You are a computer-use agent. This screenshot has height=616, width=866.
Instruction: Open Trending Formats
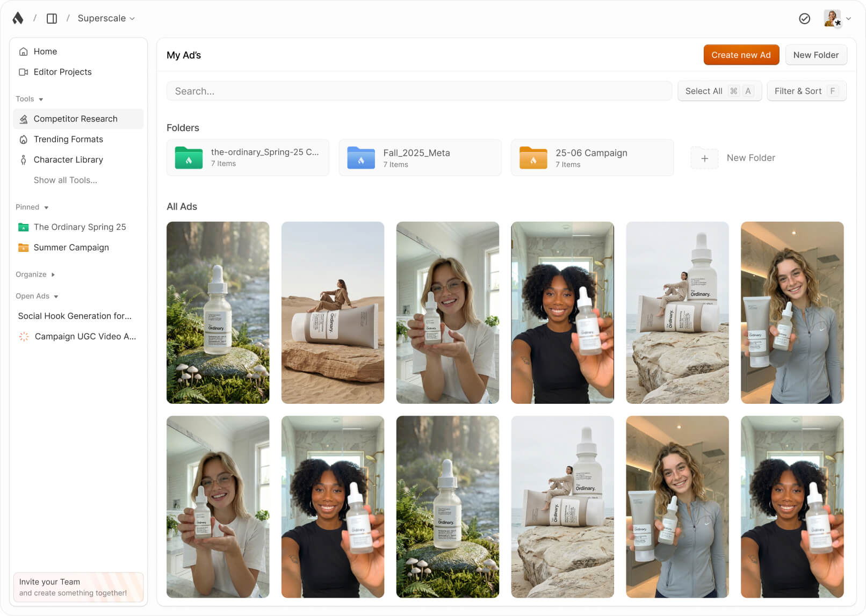pos(78,139)
